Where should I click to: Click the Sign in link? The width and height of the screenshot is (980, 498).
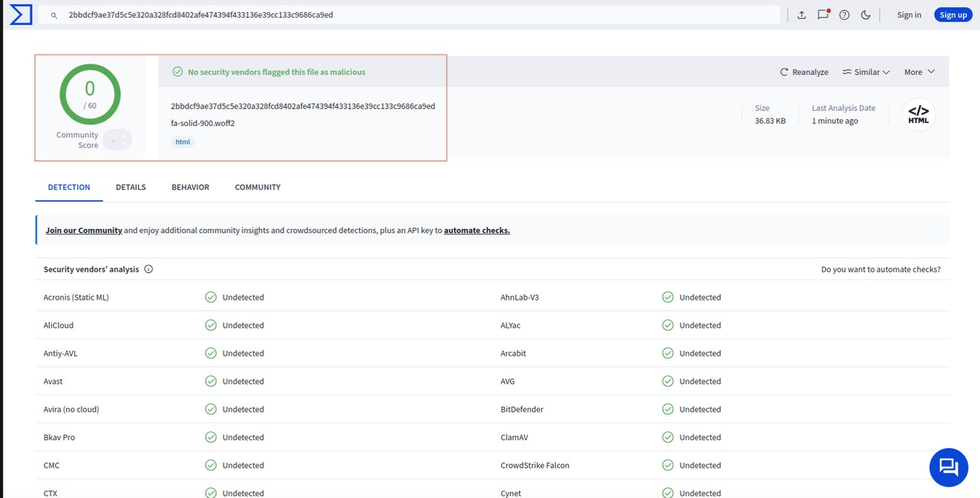pyautogui.click(x=909, y=15)
